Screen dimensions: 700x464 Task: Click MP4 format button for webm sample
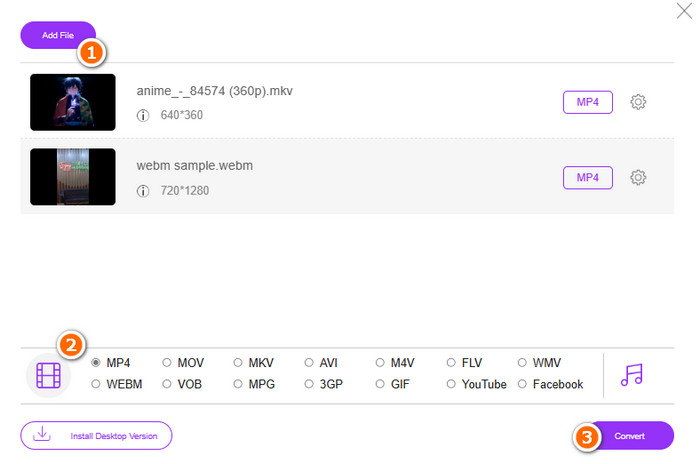tap(588, 178)
